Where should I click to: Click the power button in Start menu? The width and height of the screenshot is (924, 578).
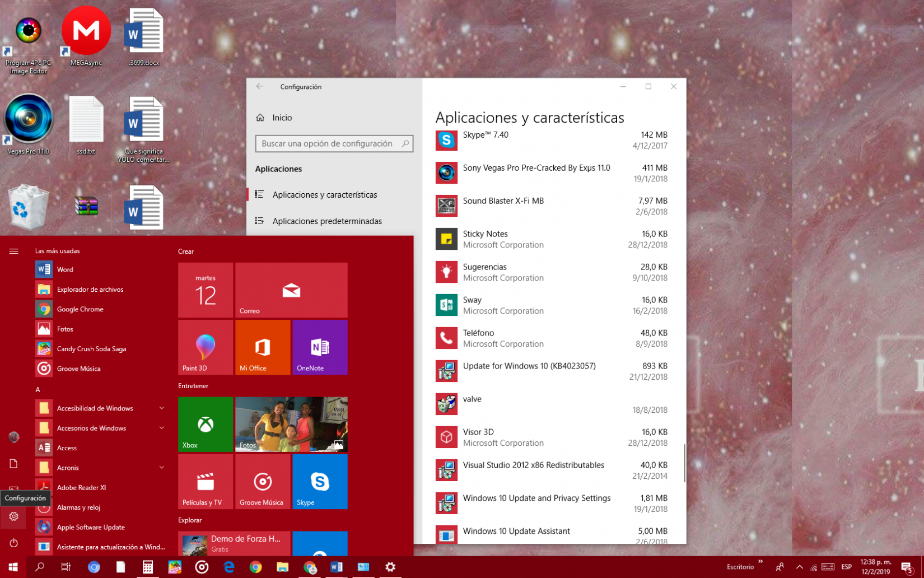click(x=13, y=543)
